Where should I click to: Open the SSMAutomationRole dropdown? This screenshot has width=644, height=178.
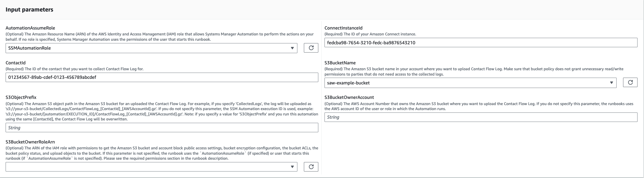pos(151,48)
